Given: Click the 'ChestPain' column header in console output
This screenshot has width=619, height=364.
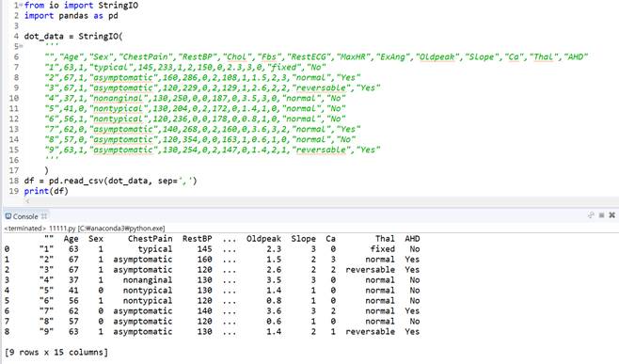Looking at the screenshot, I should pos(150,239).
